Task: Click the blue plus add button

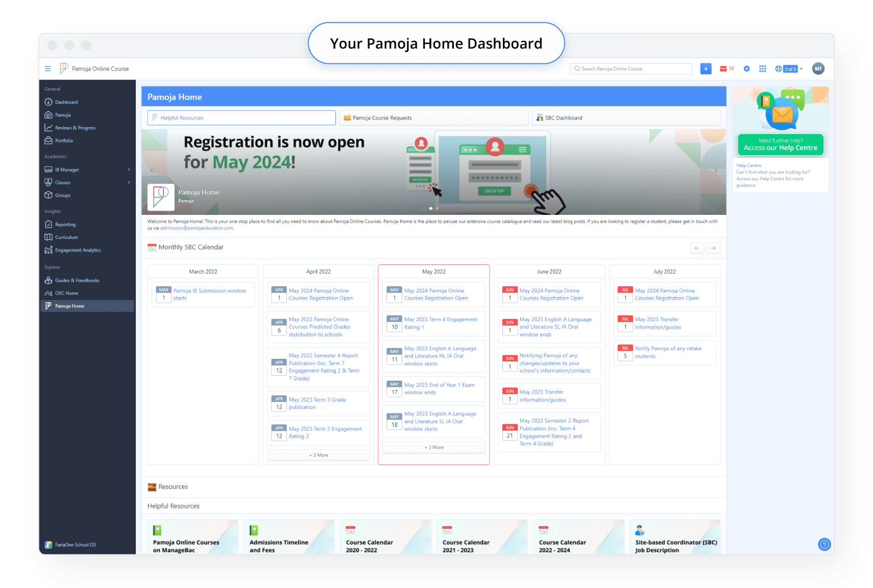Action: [706, 69]
